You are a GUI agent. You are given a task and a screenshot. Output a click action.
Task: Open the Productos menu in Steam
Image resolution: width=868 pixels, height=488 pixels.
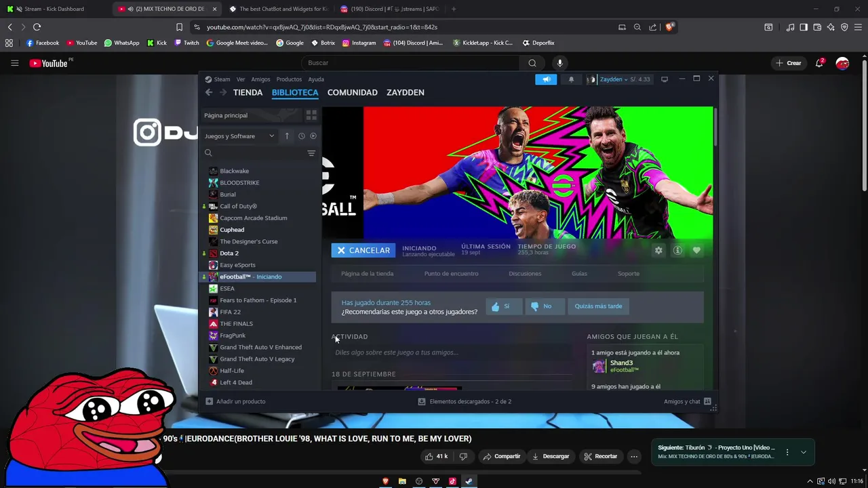pyautogui.click(x=289, y=79)
